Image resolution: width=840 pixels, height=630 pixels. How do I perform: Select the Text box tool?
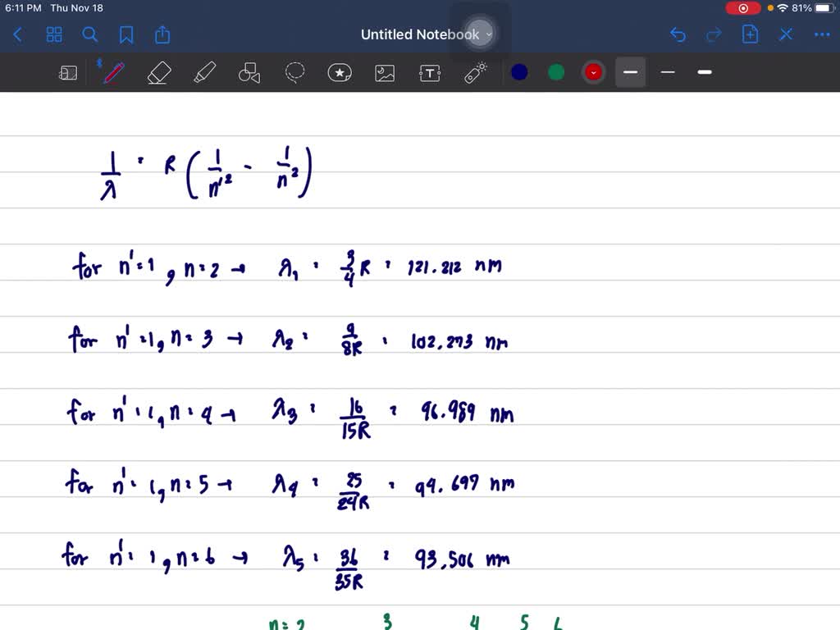click(x=430, y=73)
